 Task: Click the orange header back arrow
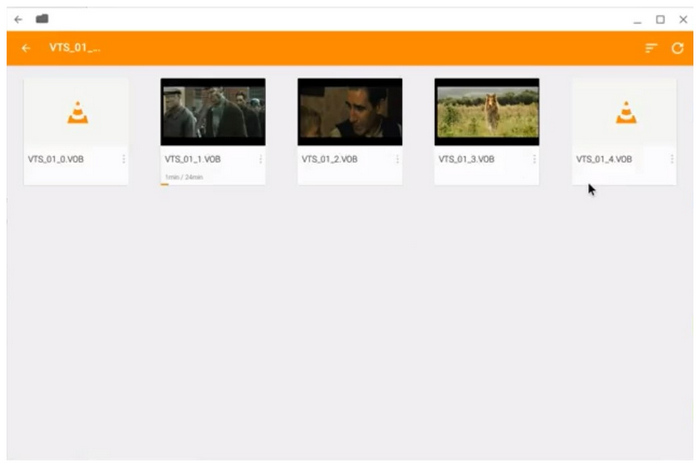(26, 48)
